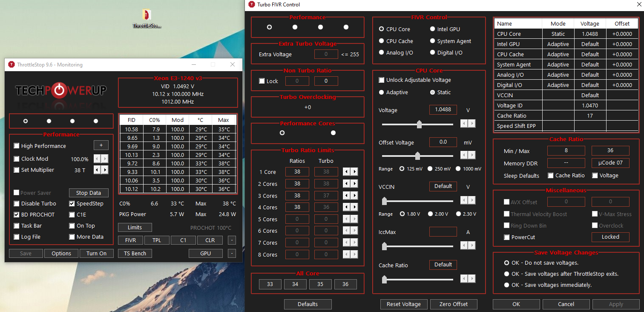Image resolution: width=644 pixels, height=312 pixels.
Task: Step VCCIN up with its right arrow
Action: 471,200
